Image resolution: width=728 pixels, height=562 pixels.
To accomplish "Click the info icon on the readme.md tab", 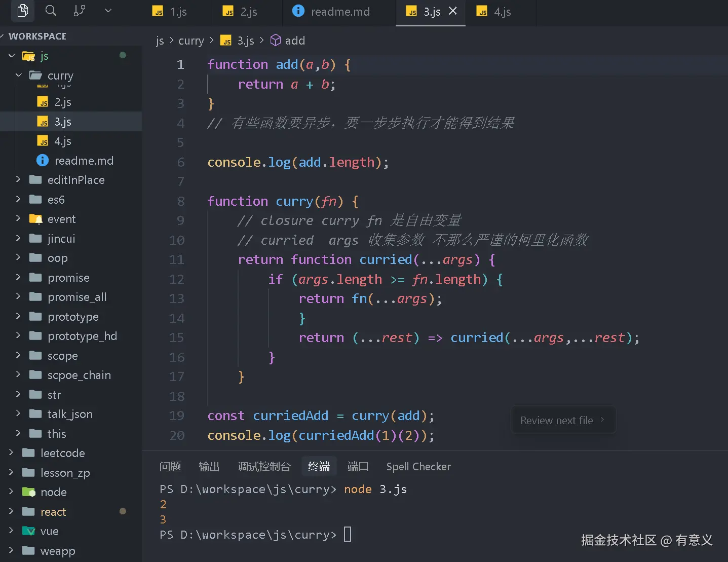I will (298, 11).
